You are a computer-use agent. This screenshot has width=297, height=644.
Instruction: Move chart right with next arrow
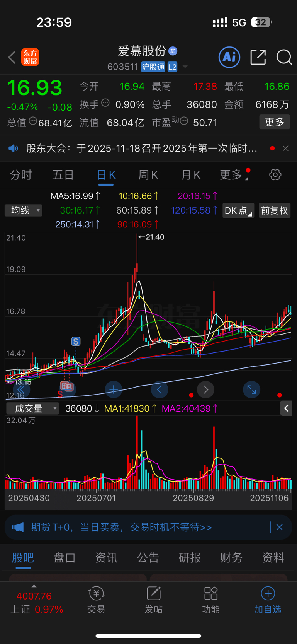(205, 389)
